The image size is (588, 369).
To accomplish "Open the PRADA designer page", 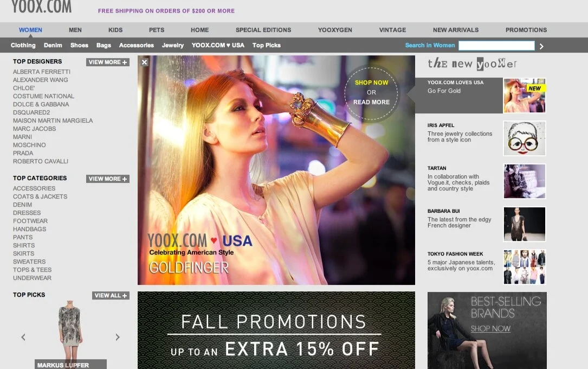I will tap(23, 153).
